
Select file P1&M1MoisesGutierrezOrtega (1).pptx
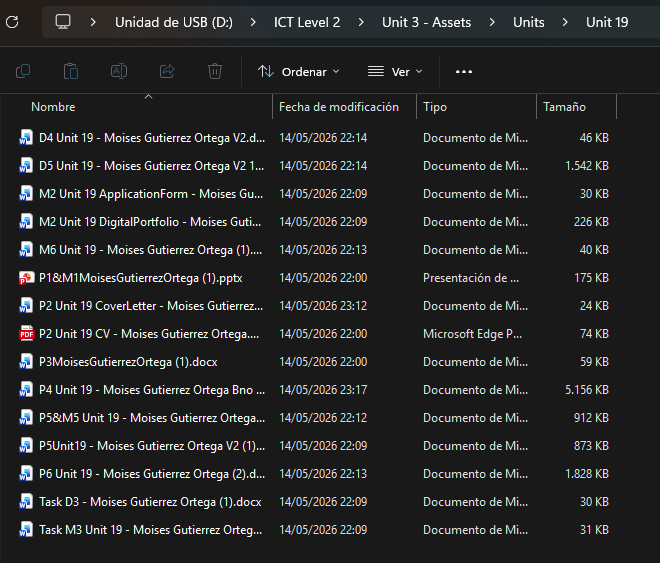(141, 278)
